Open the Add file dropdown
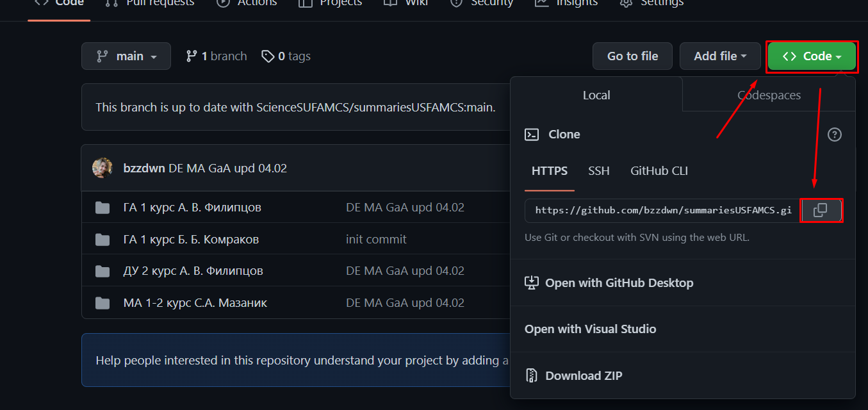 tap(720, 56)
